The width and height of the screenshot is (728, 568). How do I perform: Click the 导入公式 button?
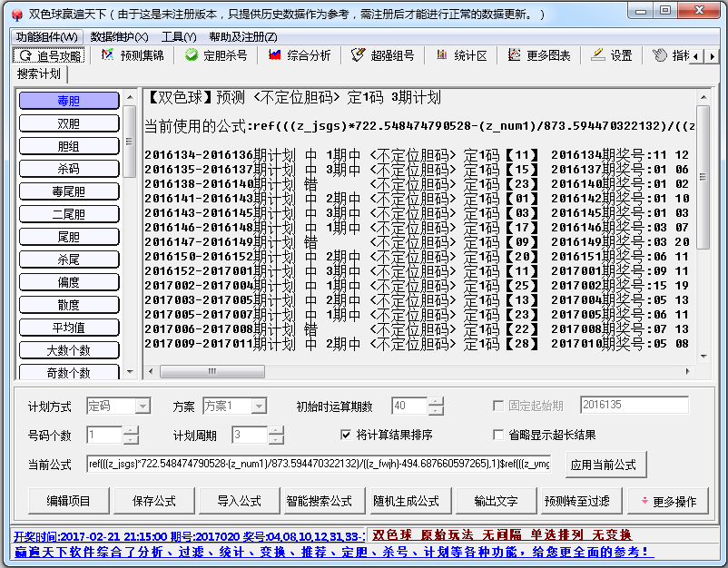click(240, 501)
